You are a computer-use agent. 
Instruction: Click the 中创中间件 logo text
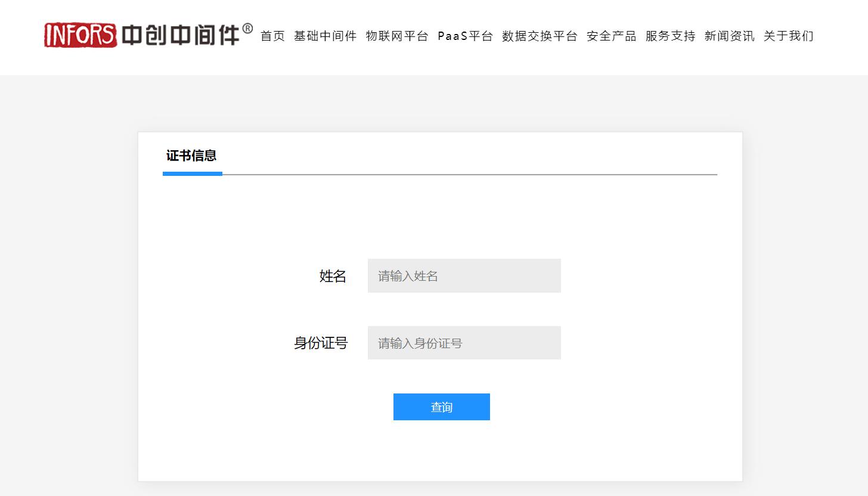click(180, 36)
